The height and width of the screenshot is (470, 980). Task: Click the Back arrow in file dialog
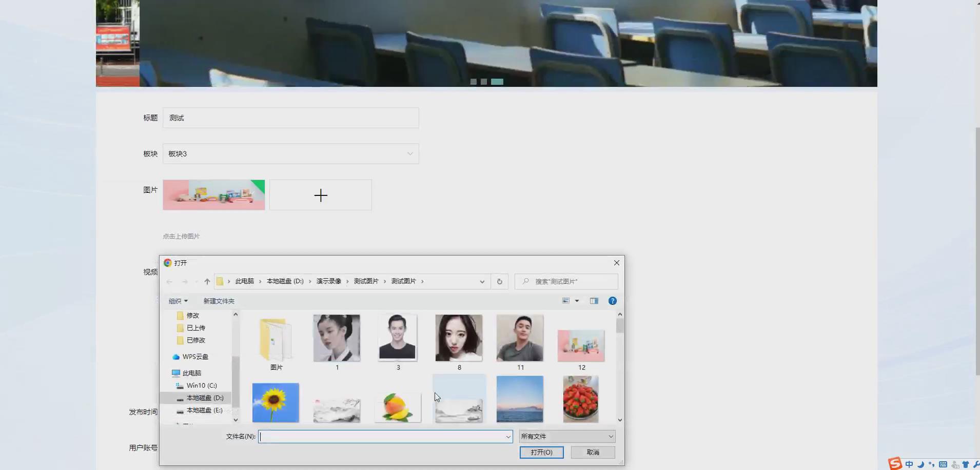pyautogui.click(x=169, y=282)
